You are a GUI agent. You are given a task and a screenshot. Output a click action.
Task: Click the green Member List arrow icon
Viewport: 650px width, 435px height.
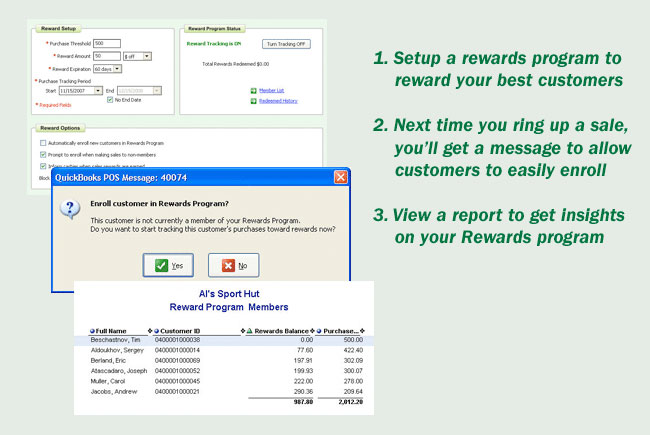click(x=252, y=90)
